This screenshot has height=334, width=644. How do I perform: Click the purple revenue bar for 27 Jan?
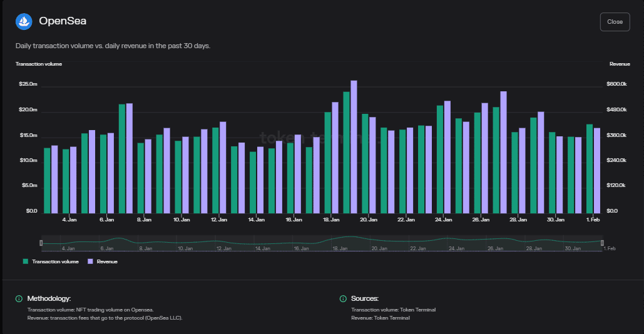click(x=503, y=152)
